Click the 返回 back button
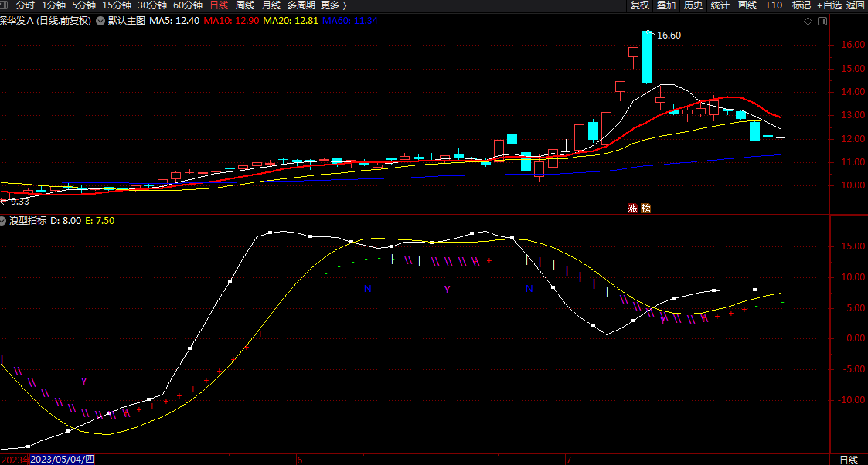Image resolution: width=868 pixels, height=465 pixels. click(856, 5)
